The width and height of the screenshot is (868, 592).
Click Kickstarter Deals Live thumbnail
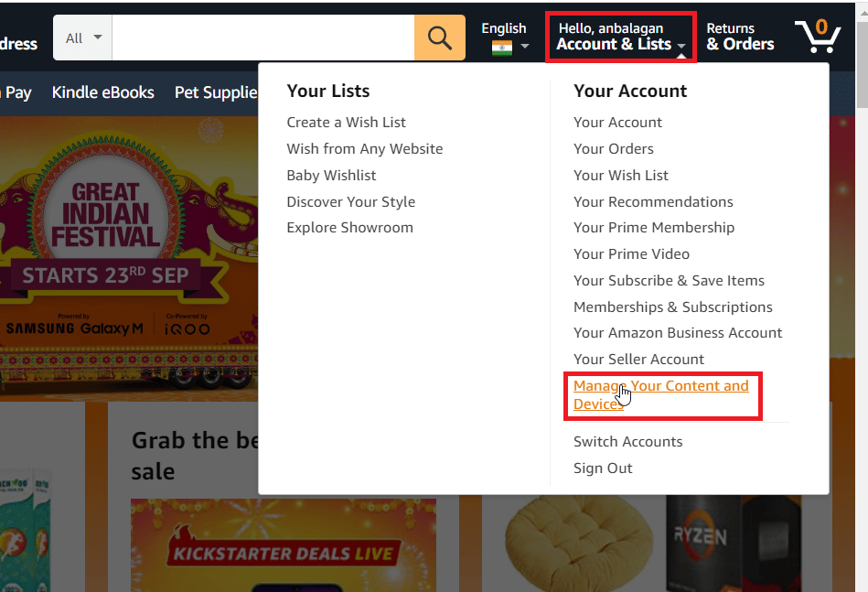click(284, 545)
